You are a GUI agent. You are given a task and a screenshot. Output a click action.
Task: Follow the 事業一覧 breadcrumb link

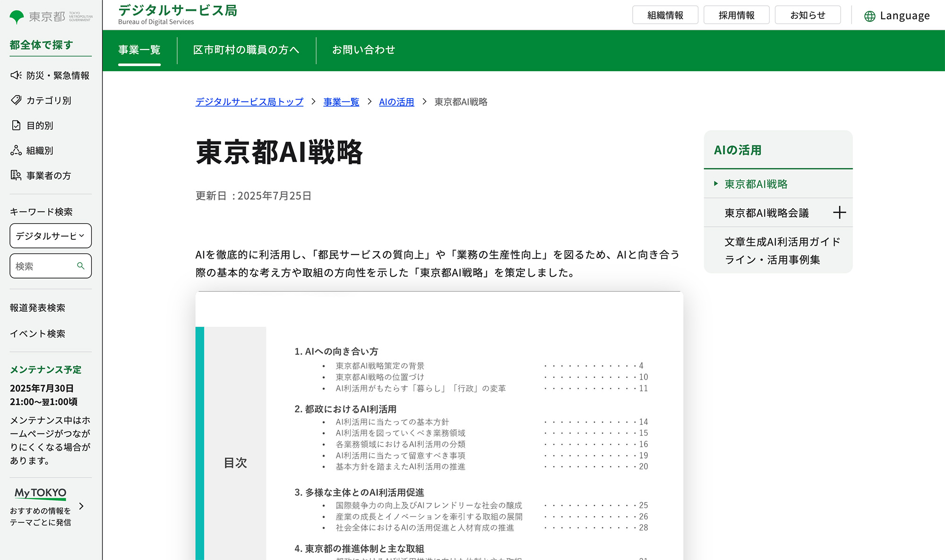pos(341,102)
